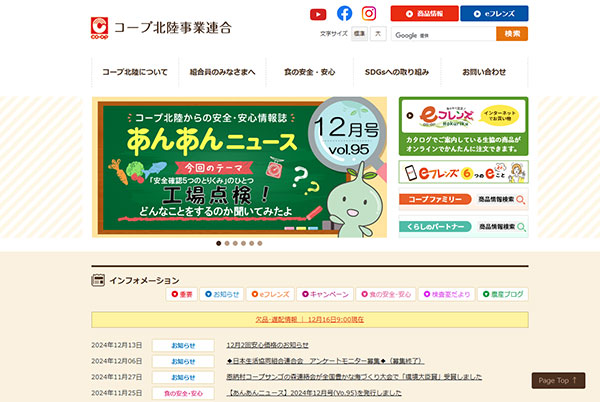Click the コープファミリー search magnifier icon
The height and width of the screenshot is (402, 600).
521,200
